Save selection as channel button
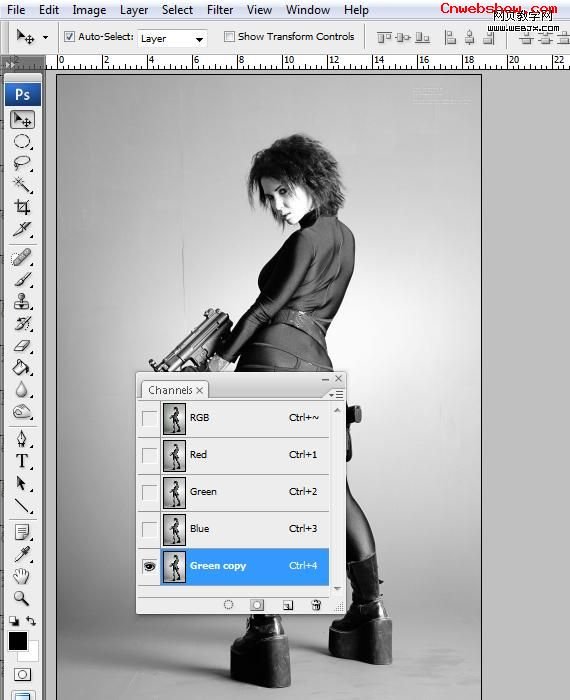570x700 pixels. [x=257, y=604]
